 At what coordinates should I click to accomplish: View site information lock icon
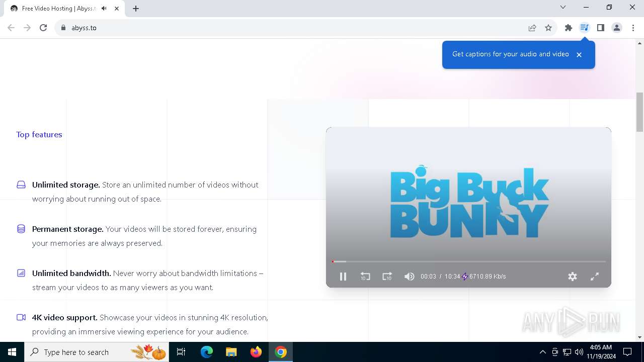coord(63,28)
